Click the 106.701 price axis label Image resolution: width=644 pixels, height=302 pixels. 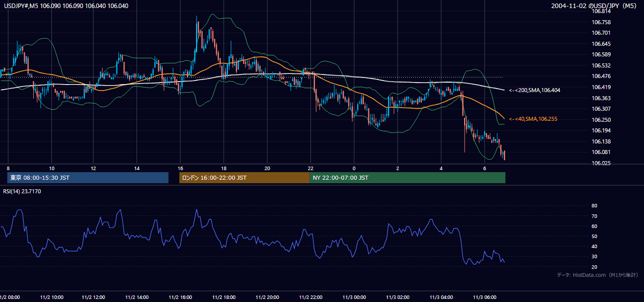click(x=601, y=33)
